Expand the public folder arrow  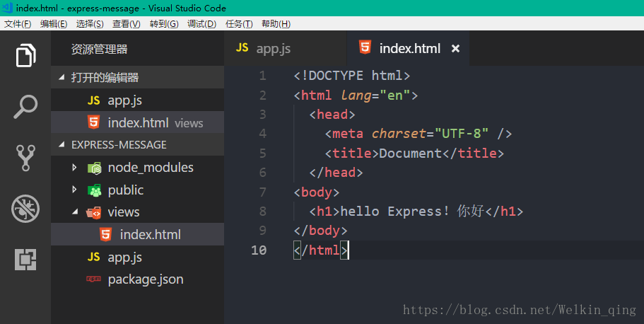click(74, 190)
